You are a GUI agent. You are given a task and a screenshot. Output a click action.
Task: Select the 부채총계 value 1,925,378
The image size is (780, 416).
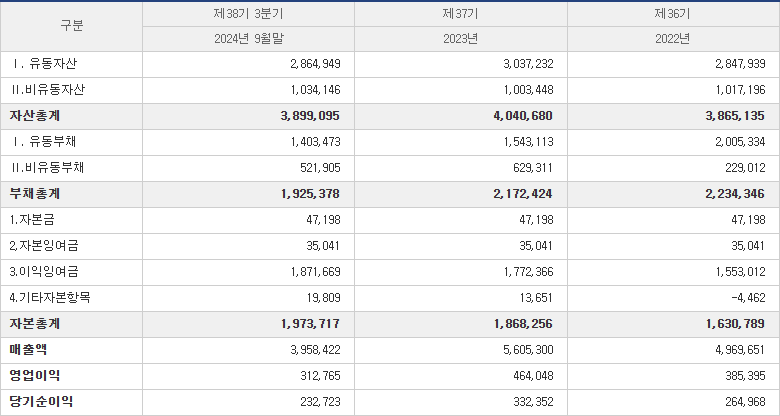coord(310,194)
